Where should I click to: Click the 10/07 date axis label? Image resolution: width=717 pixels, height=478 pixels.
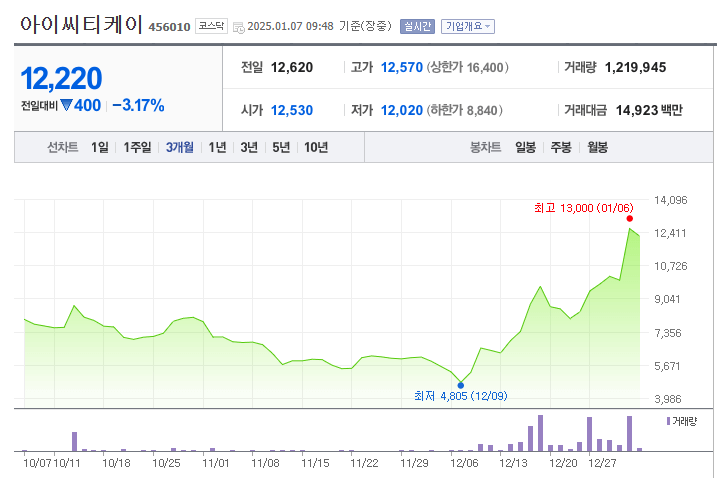click(x=37, y=463)
